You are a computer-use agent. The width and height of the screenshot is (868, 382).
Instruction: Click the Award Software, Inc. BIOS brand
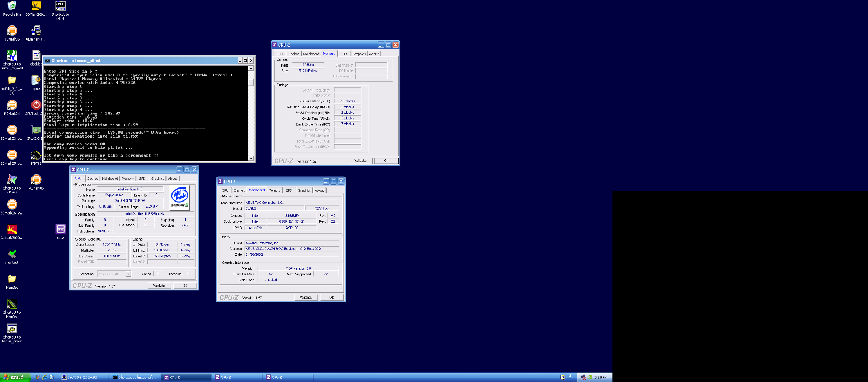[x=291, y=243]
